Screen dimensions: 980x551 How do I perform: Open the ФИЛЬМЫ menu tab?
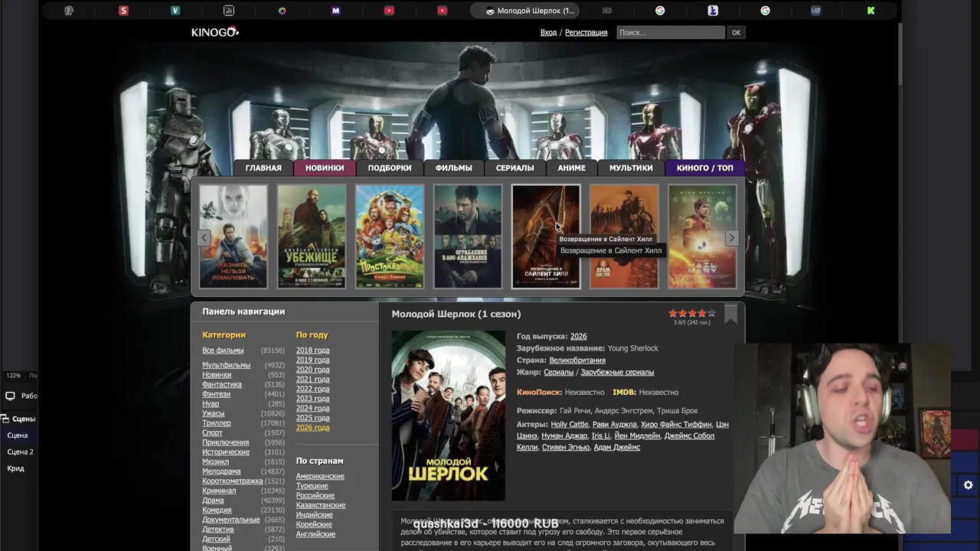[454, 168]
